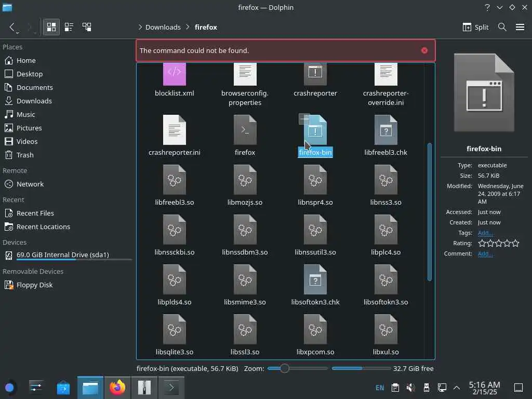This screenshot has width=532, height=399.
Task: Go back with the Back arrow
Action: click(x=12, y=27)
